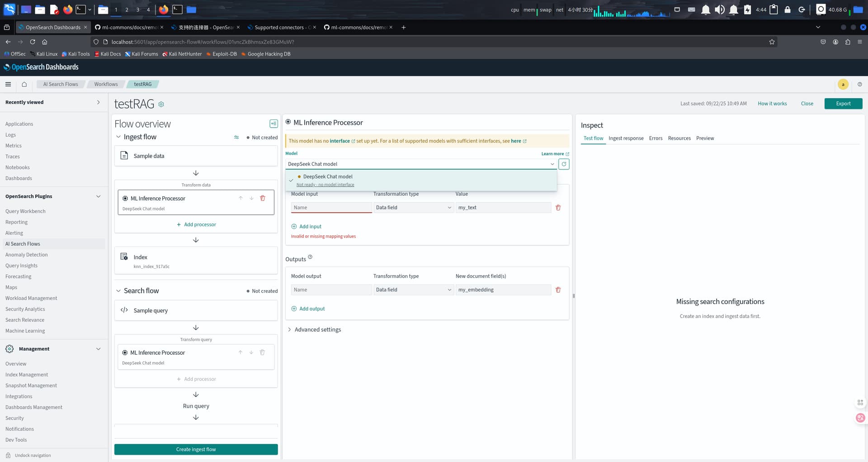The width and height of the screenshot is (868, 462).
Task: Open the volume control in system tray
Action: pyautogui.click(x=719, y=10)
